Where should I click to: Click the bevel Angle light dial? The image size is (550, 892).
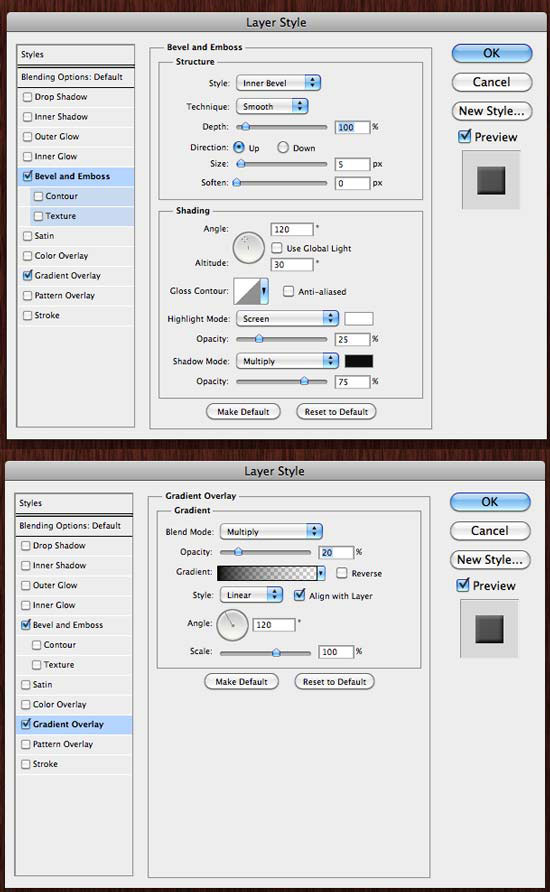(249, 247)
